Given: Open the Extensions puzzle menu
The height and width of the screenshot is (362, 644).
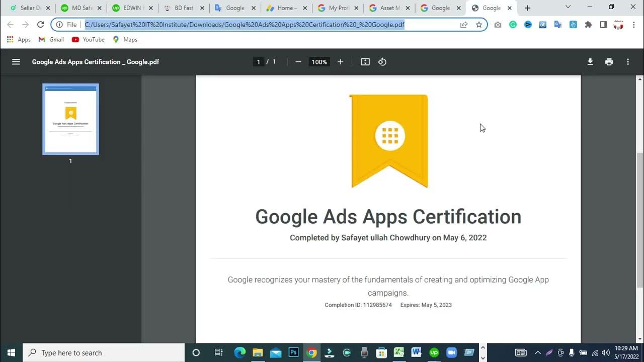Looking at the screenshot, I should coord(588,24).
